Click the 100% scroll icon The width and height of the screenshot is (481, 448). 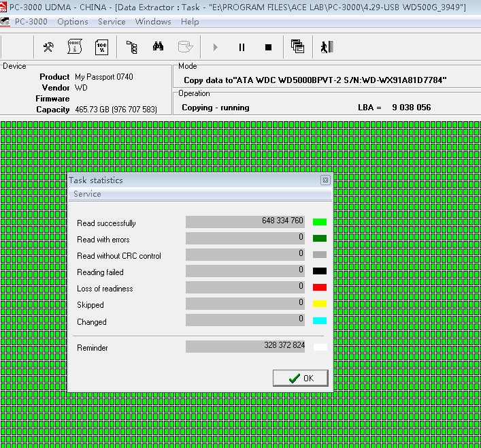point(101,47)
